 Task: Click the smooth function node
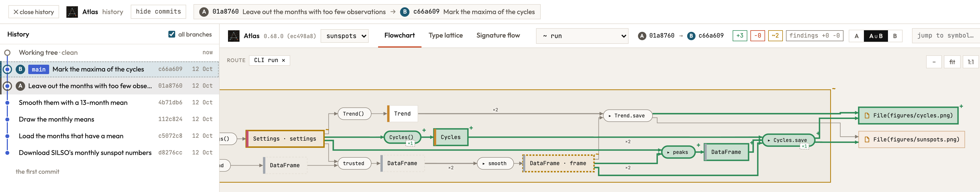[495, 164]
